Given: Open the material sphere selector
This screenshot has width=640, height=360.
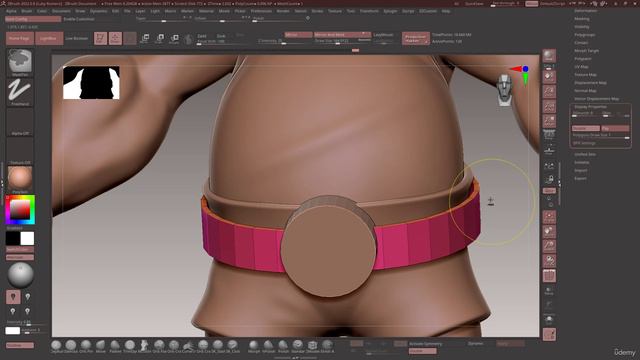Looking at the screenshot, I should (x=20, y=179).
